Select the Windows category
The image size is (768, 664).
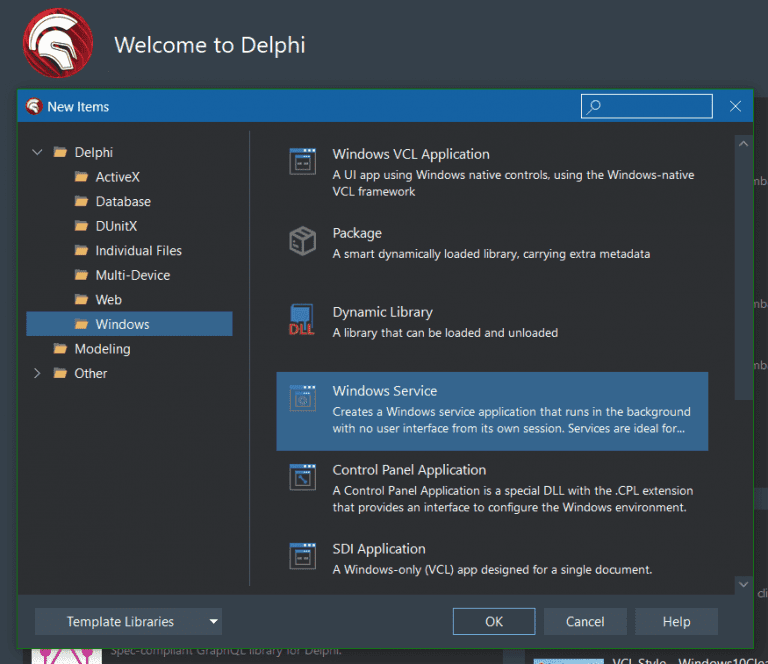(129, 324)
